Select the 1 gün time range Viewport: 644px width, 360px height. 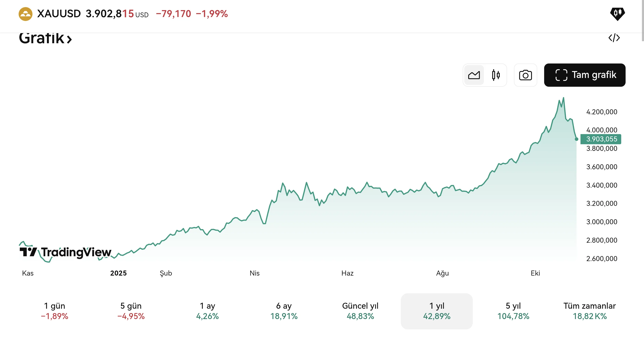(x=55, y=311)
